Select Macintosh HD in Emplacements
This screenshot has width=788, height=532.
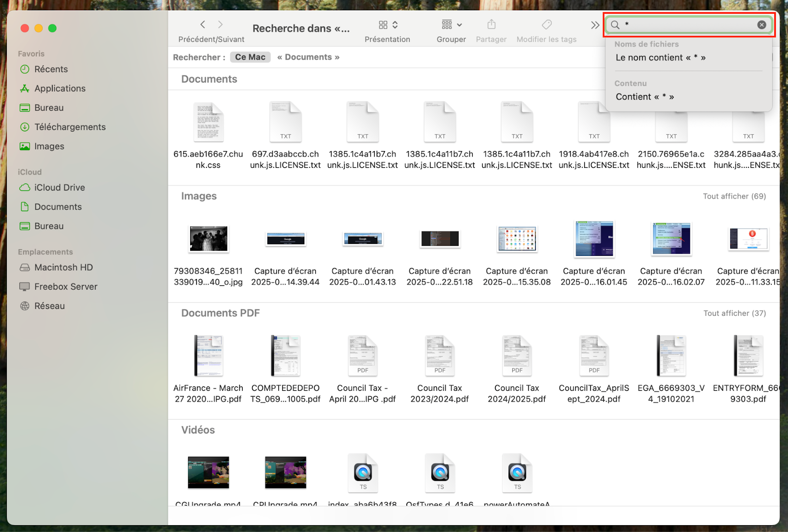click(x=63, y=267)
